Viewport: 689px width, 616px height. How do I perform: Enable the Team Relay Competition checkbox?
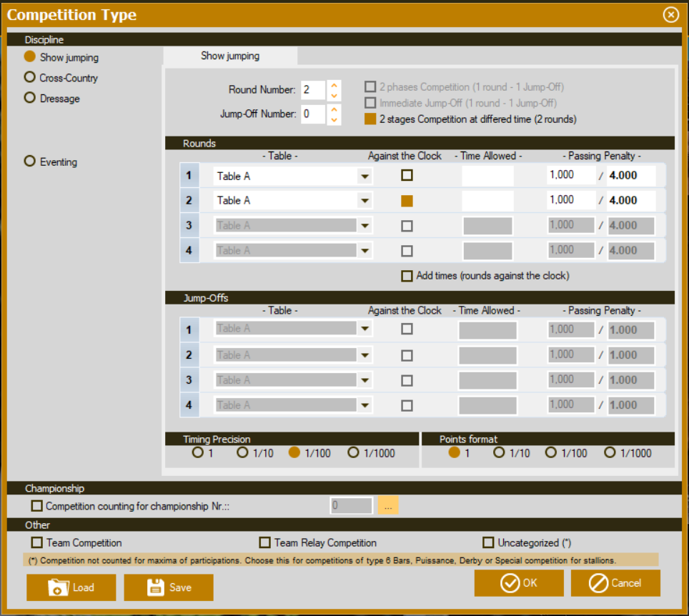point(265,542)
